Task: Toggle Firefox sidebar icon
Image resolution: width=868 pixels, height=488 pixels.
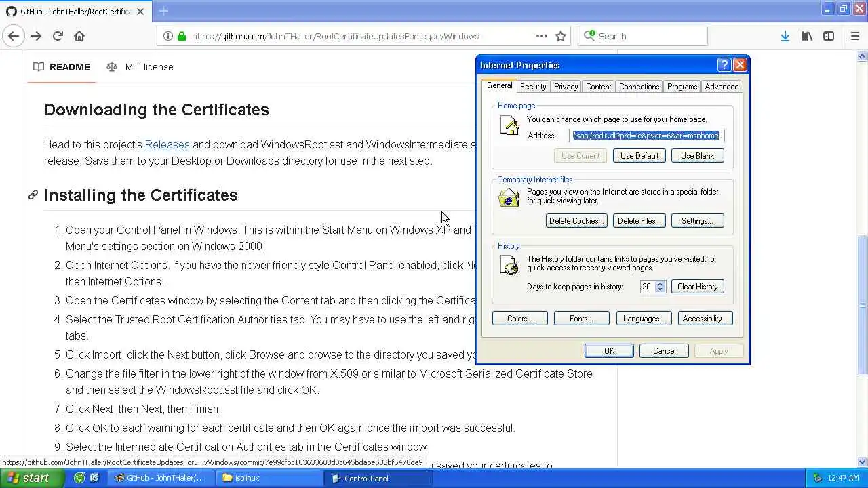Action: tap(829, 36)
